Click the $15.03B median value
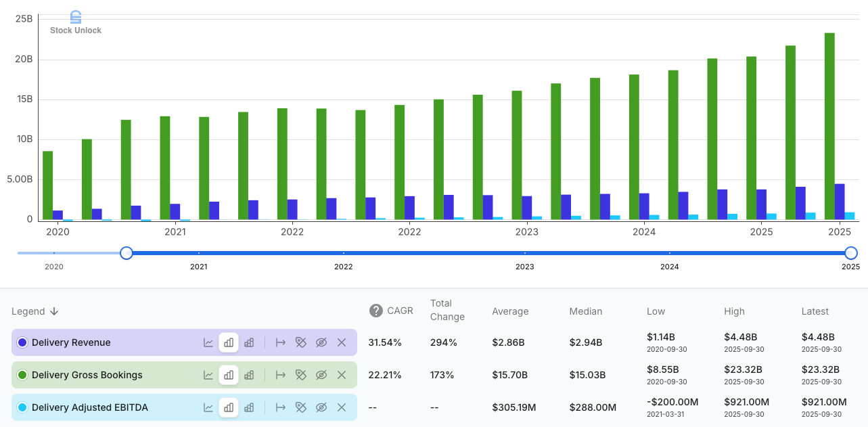 (x=588, y=375)
